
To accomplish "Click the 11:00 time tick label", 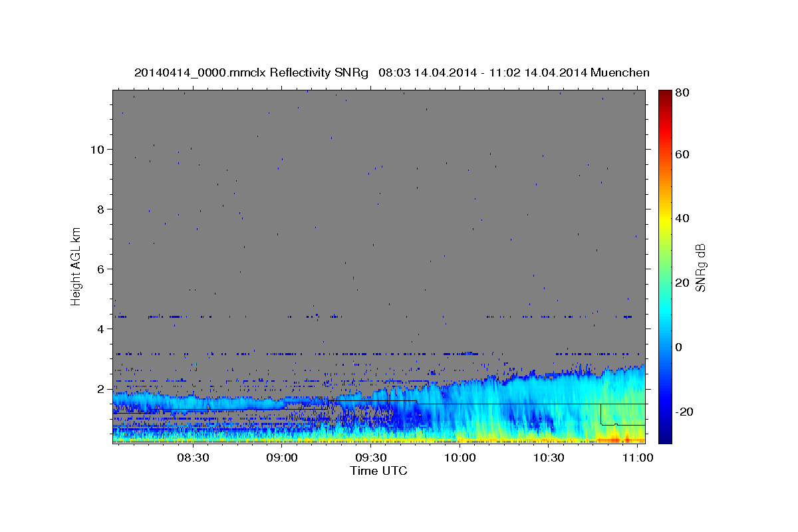I will [638, 458].
